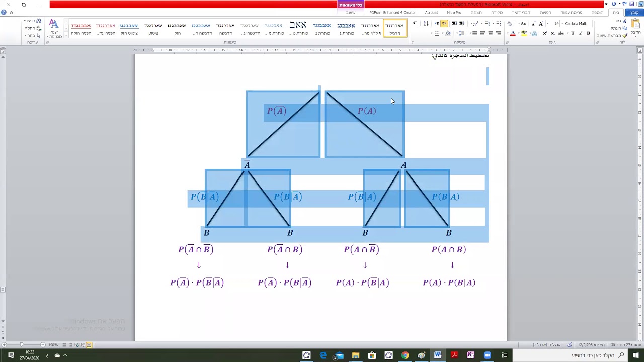This screenshot has height=362, width=644.
Task: Toggle left-to-right text direction button
Action: [x=436, y=24]
